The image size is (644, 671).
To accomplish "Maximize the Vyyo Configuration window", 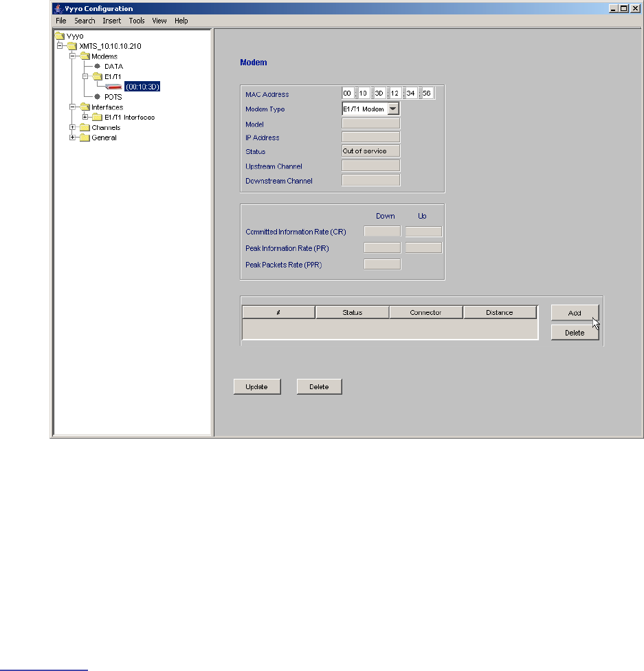I will [624, 8].
